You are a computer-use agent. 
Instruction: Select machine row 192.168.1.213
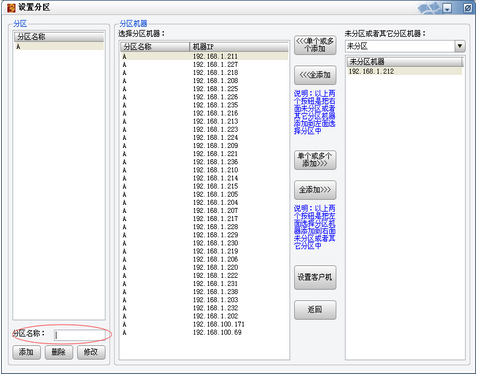(204, 121)
